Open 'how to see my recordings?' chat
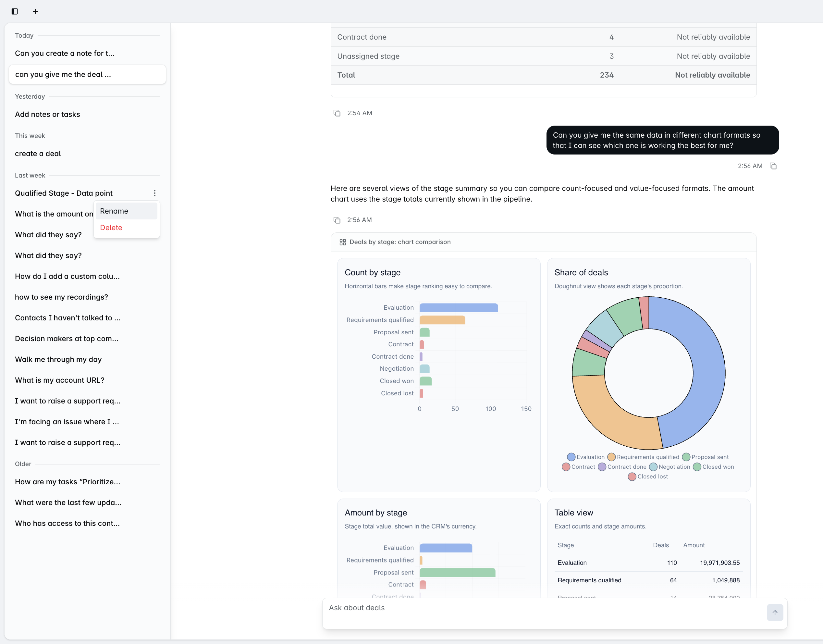823x644 pixels. tap(87, 297)
